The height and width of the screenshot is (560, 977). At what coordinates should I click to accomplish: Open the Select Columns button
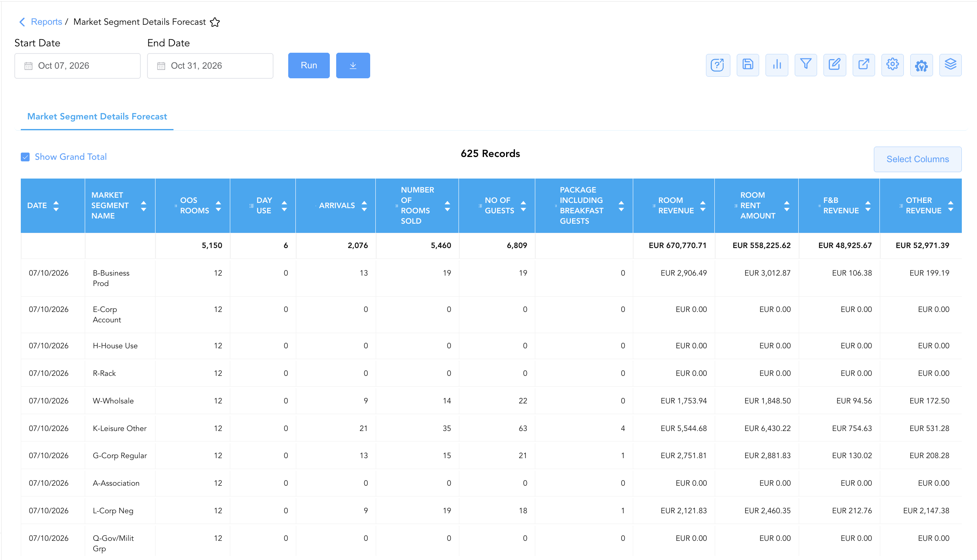[917, 159]
